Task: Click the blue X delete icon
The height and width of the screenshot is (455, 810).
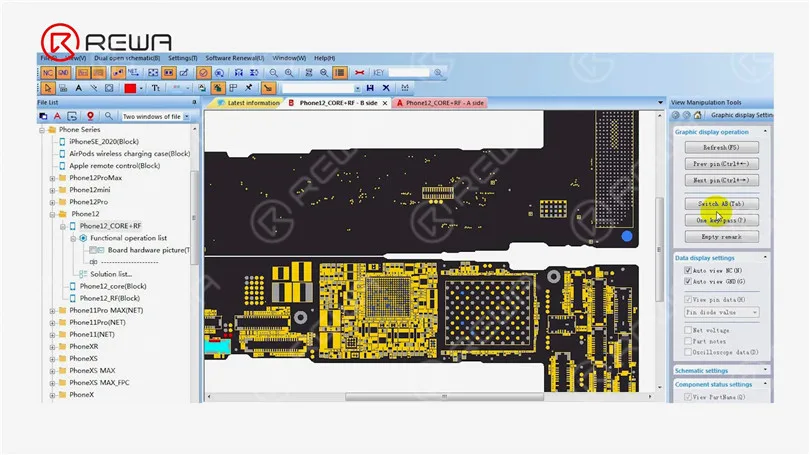Action: [386, 88]
